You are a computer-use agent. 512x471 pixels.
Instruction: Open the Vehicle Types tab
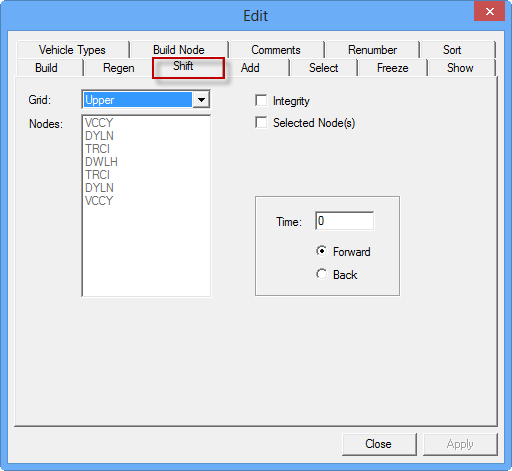(x=72, y=50)
